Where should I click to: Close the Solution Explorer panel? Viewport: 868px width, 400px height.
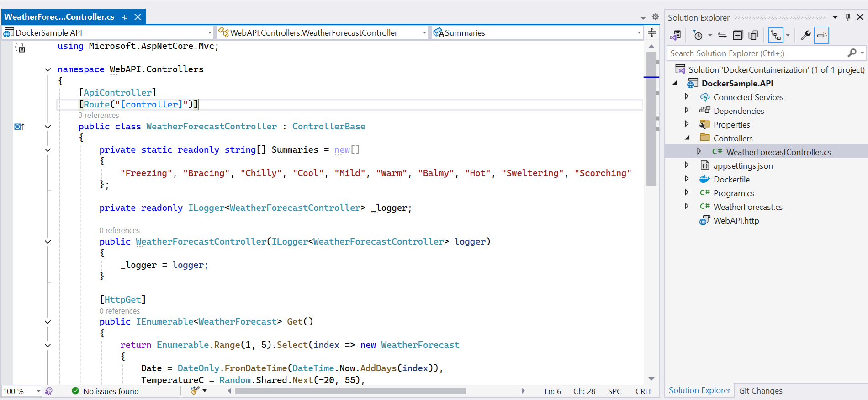tap(860, 17)
